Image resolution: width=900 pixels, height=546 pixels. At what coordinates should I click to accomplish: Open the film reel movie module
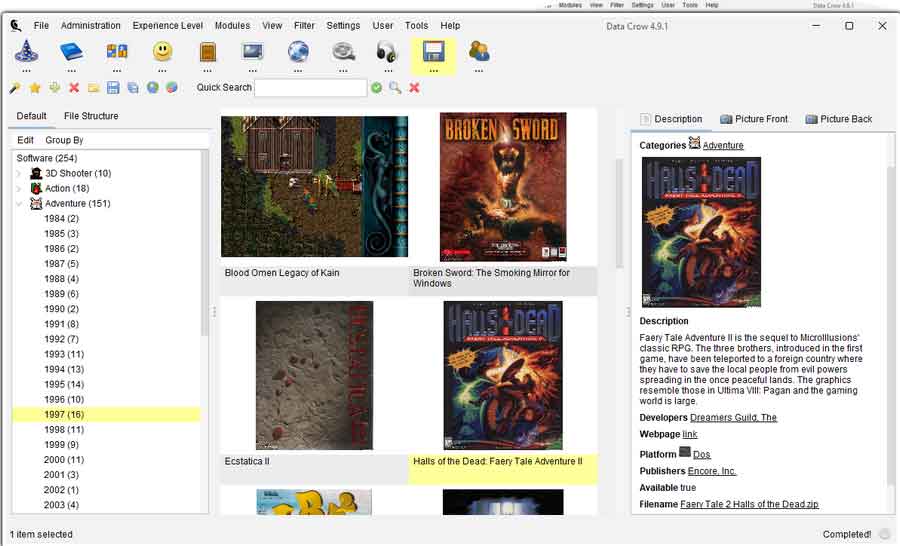[343, 52]
